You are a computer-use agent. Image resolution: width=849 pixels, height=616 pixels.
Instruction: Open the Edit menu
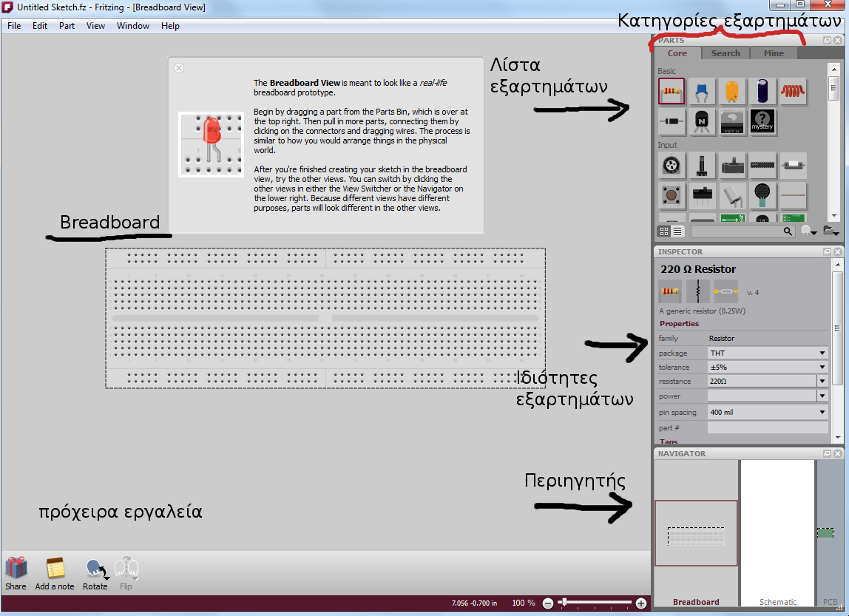coord(39,25)
